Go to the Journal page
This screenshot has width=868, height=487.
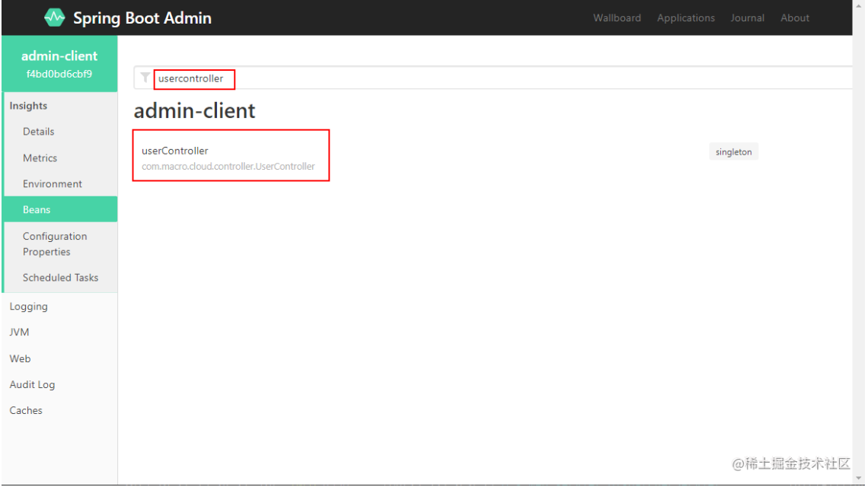click(747, 18)
